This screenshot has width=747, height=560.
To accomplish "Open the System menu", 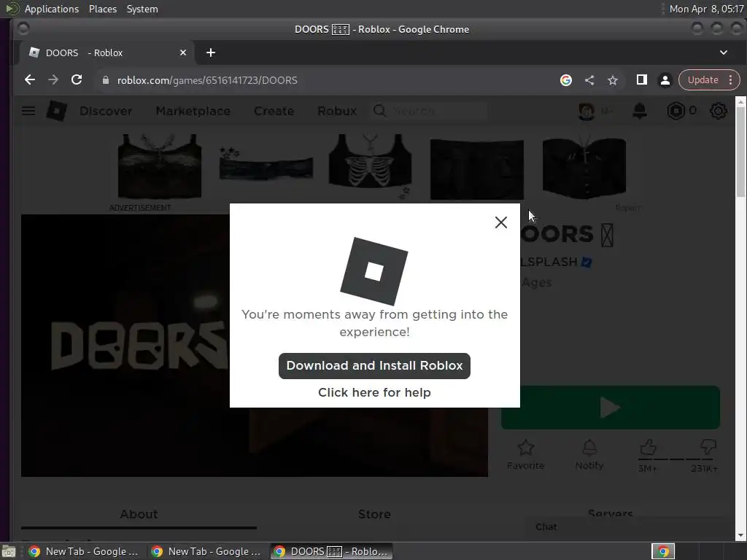I will [x=142, y=9].
